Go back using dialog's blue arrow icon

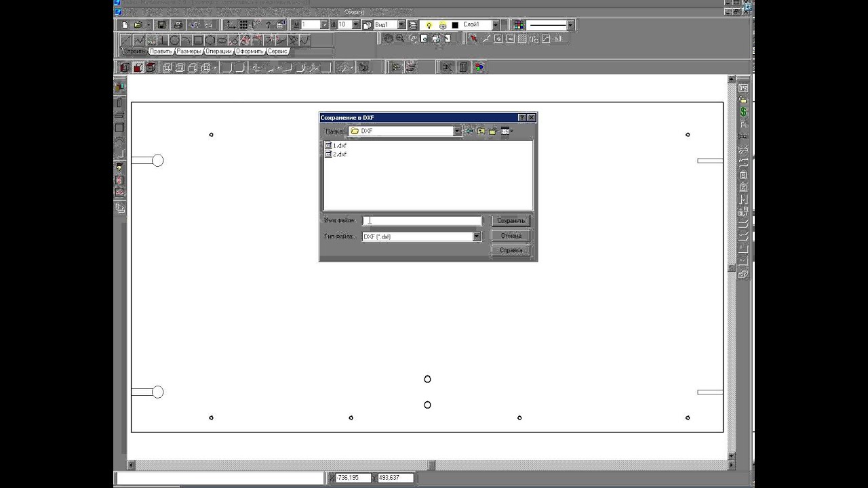(469, 131)
